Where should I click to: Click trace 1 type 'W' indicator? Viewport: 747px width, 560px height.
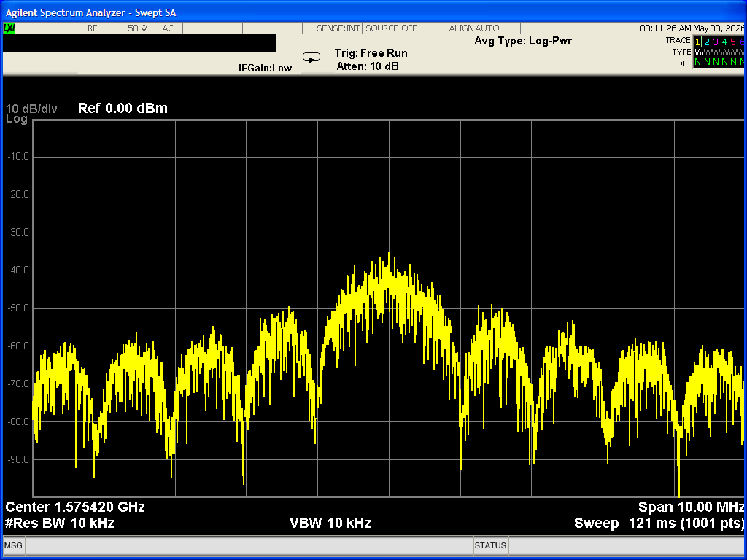698,52
